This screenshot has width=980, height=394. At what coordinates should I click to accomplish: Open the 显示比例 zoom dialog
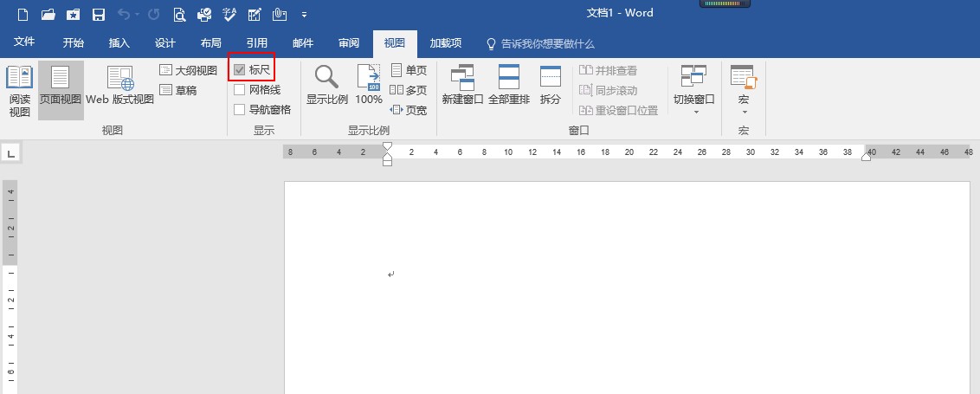(326, 87)
